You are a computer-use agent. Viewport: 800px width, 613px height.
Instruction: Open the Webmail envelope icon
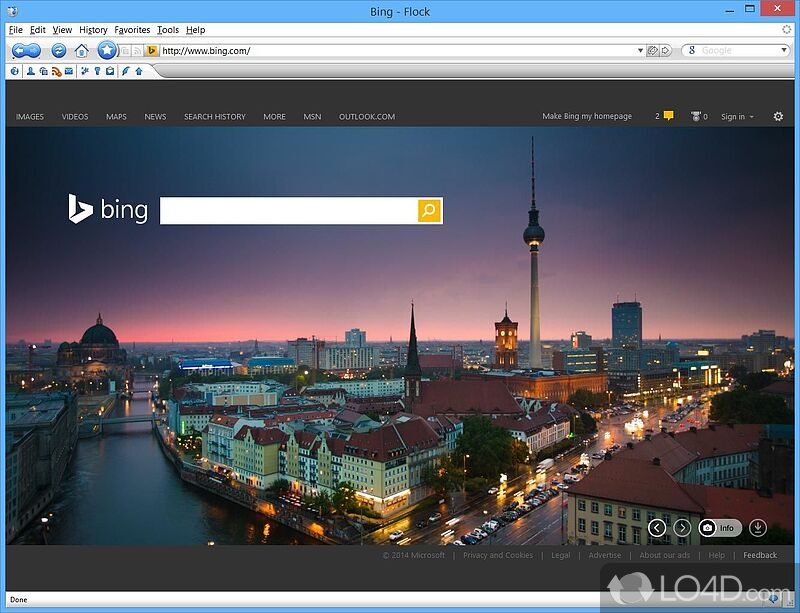tap(69, 71)
